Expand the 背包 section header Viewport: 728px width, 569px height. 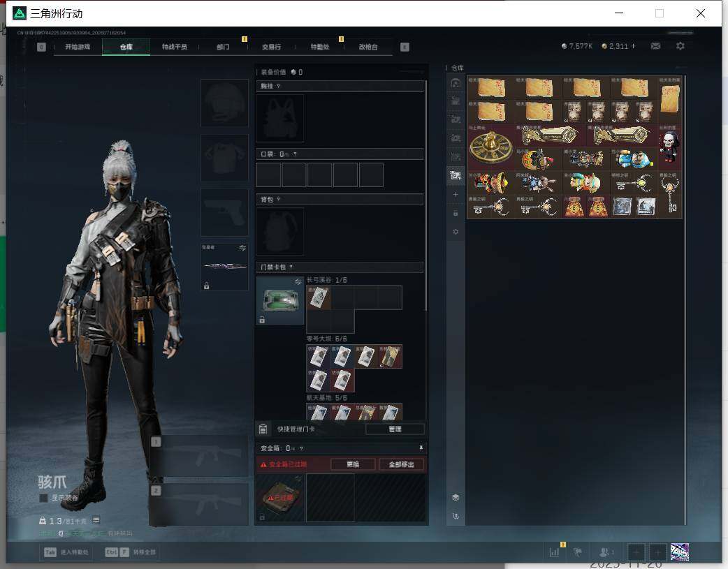[340, 200]
